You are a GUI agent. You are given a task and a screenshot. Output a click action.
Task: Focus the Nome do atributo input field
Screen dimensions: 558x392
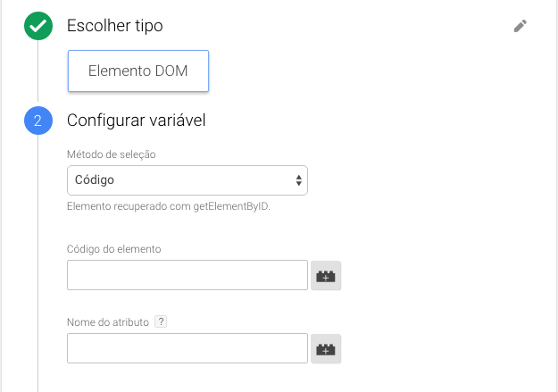point(187,349)
